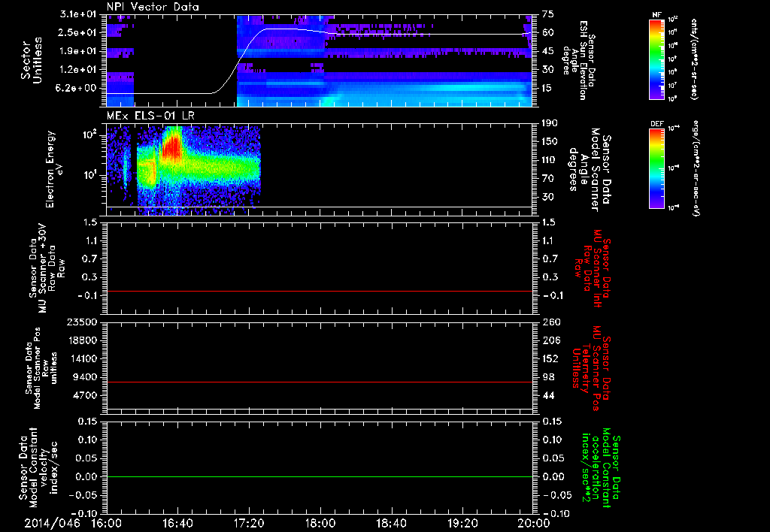Click the red 'MU Scanner Inh Raw Data' label

tap(594, 268)
